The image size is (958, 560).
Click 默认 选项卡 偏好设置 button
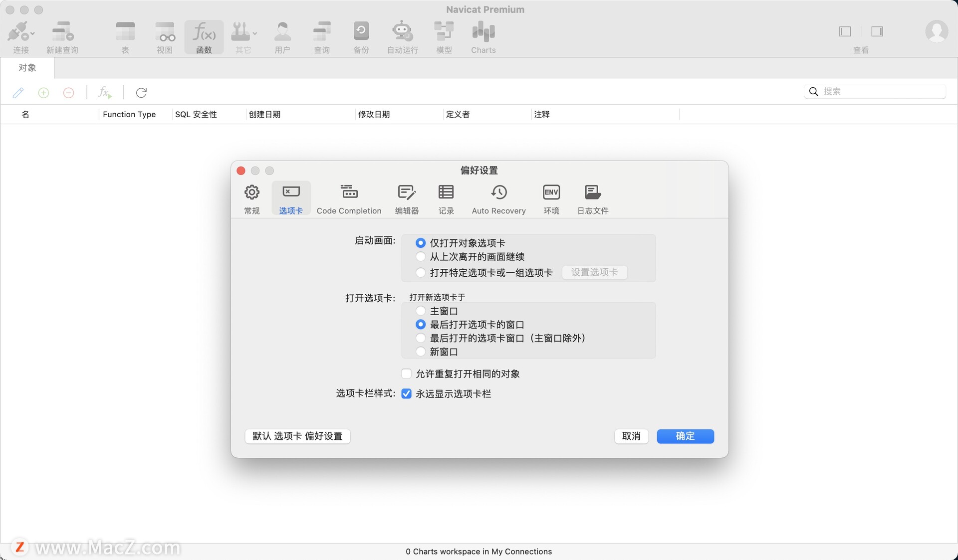(x=297, y=436)
